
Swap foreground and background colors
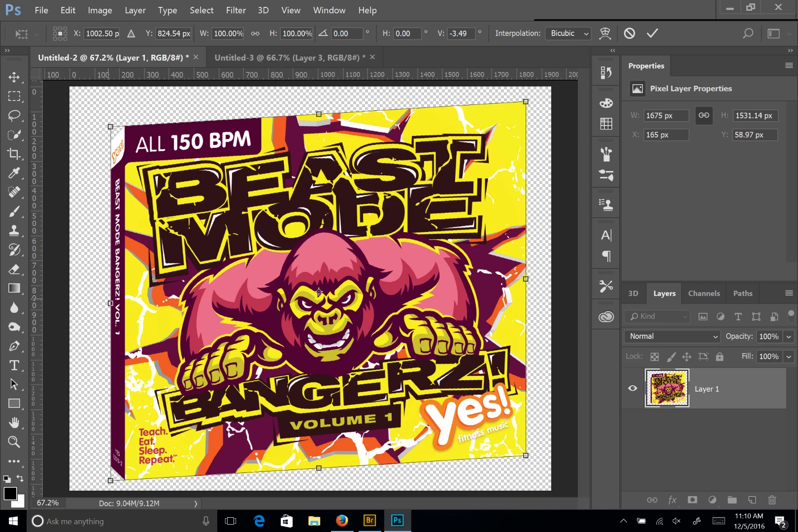point(20,478)
